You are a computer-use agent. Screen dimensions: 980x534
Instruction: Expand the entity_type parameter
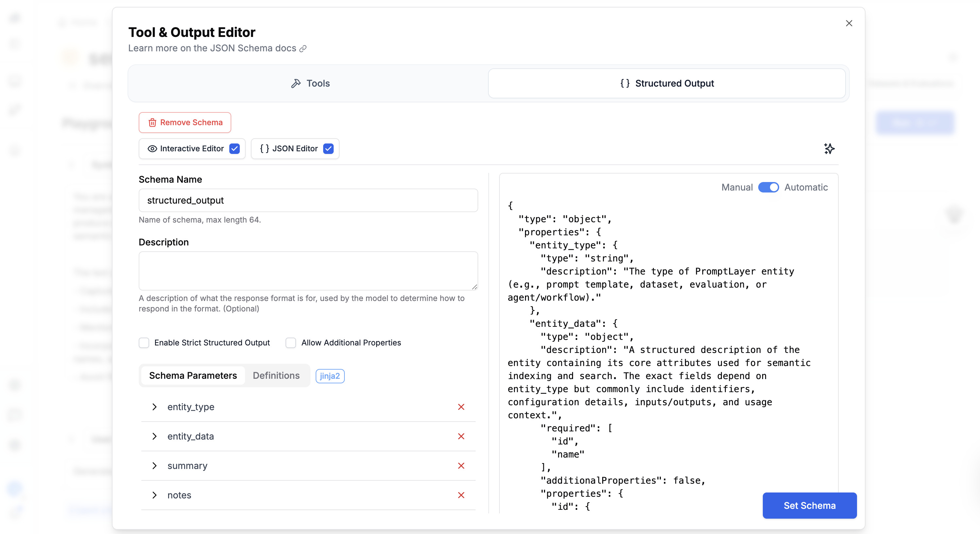[x=154, y=407]
